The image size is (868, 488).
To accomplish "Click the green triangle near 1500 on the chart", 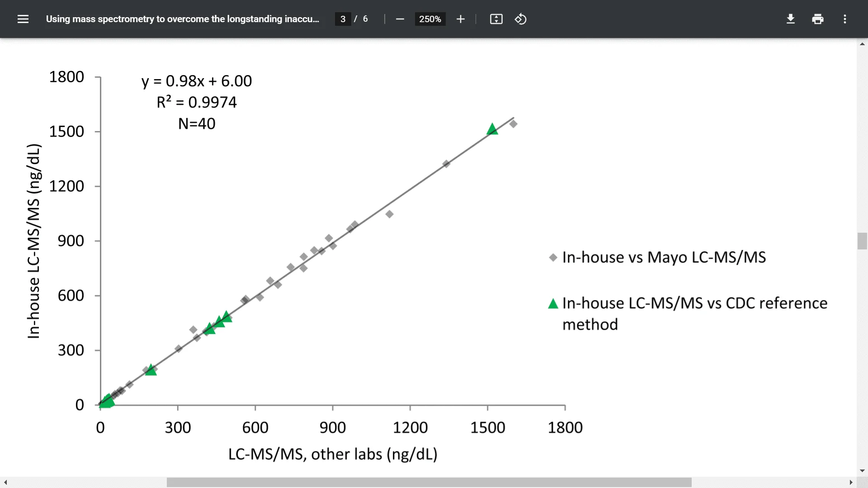I will click(x=492, y=129).
